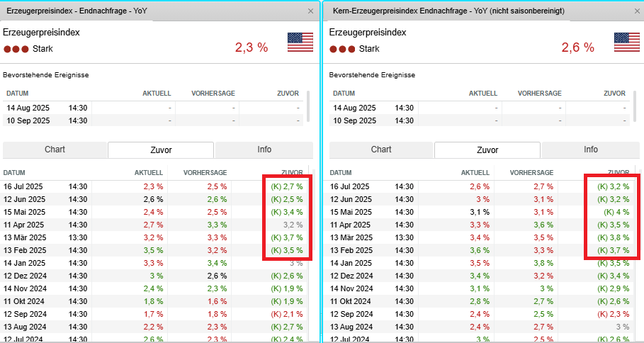Viewport: 644px width, 343px height.
Task: Click 10 Sep 2025 event in left panel
Action: [x=153, y=120]
